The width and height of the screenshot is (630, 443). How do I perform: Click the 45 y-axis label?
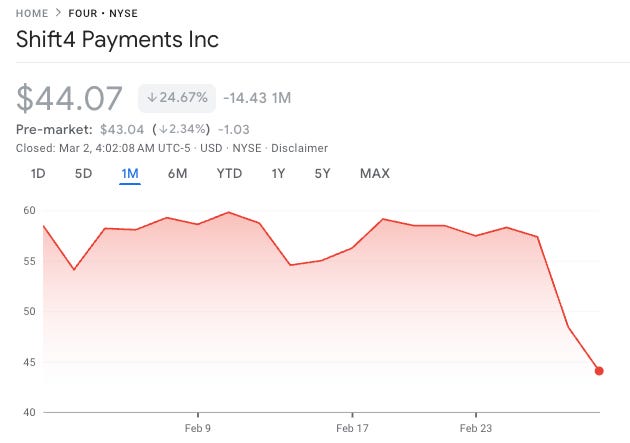click(x=29, y=362)
